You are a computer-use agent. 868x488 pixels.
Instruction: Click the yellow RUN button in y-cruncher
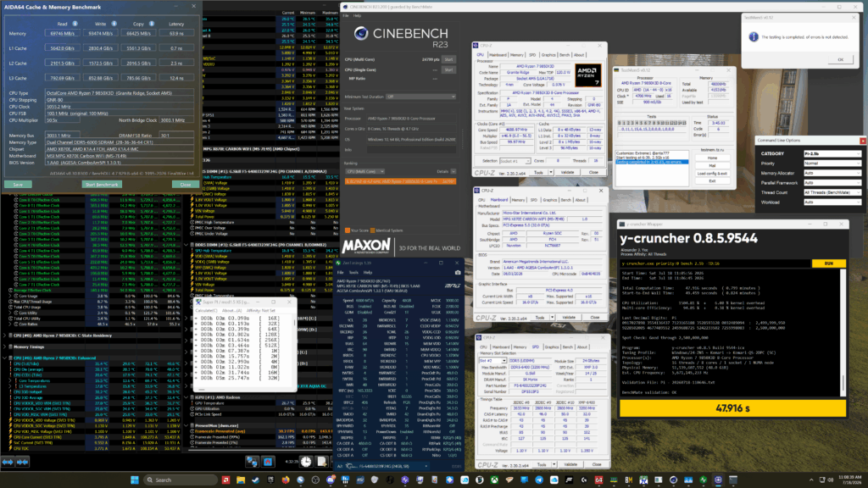coord(829,263)
